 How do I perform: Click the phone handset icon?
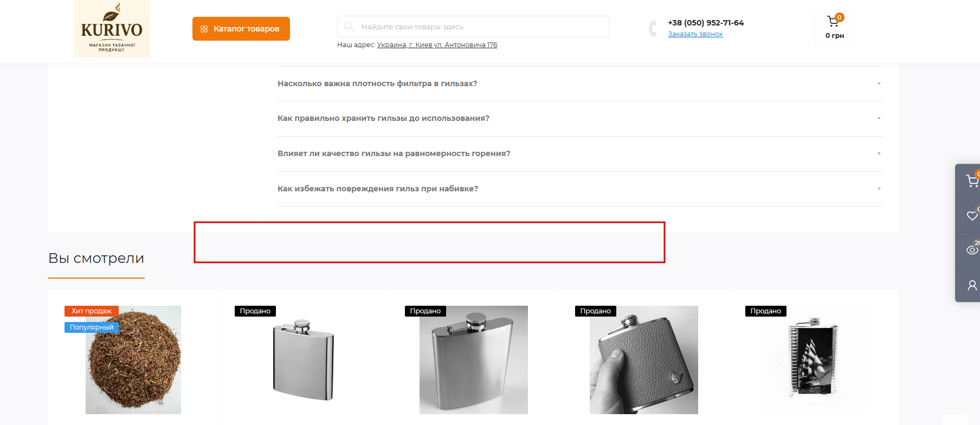[x=653, y=28]
